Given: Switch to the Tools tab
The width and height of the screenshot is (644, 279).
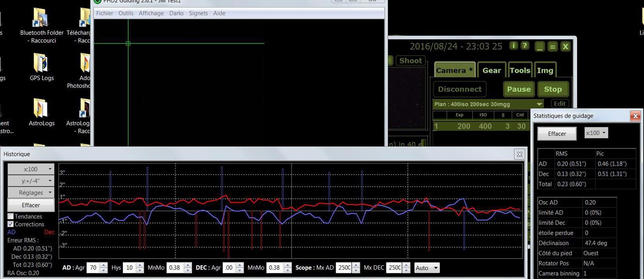Looking at the screenshot, I should tap(520, 70).
